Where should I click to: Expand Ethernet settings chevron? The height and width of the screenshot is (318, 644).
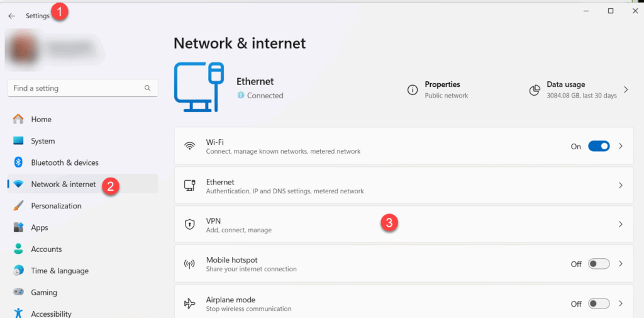tap(621, 185)
